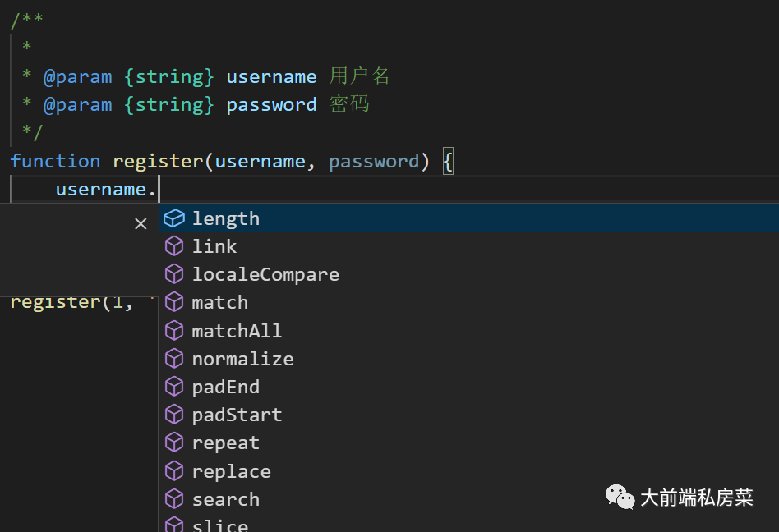Click the cube icon beside search suggestion

tap(174, 498)
